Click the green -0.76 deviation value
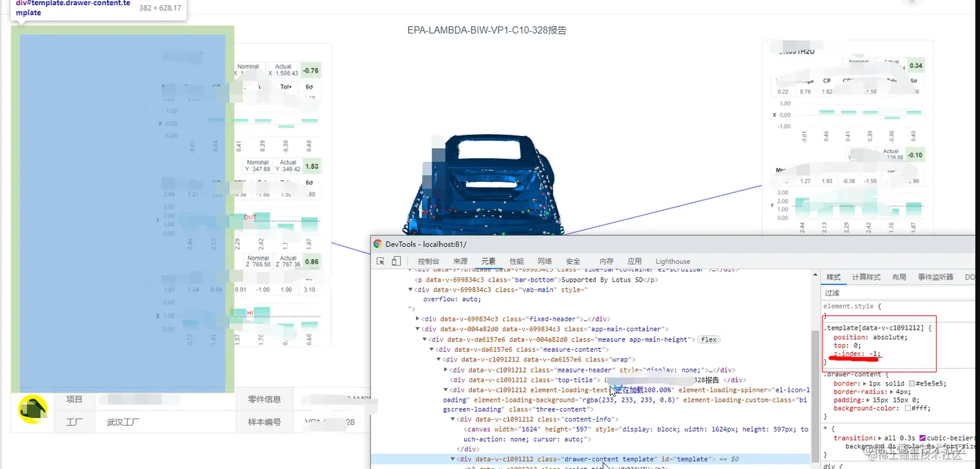 pyautogui.click(x=311, y=71)
